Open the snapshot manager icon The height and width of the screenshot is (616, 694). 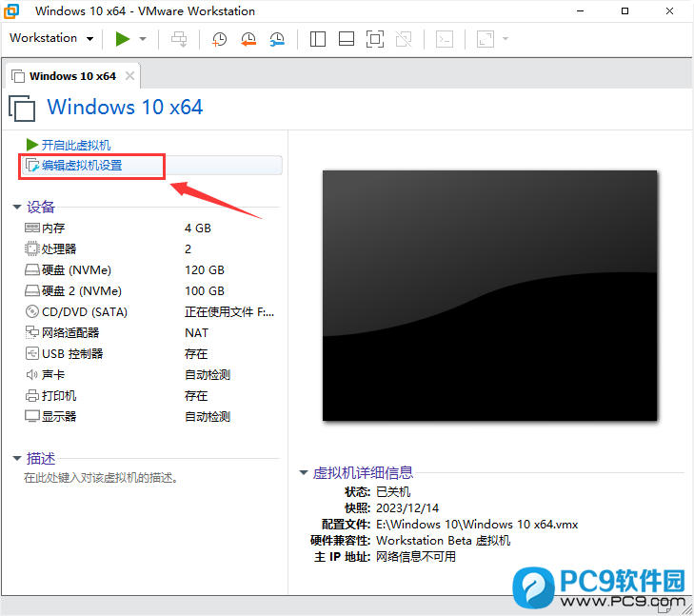277,39
